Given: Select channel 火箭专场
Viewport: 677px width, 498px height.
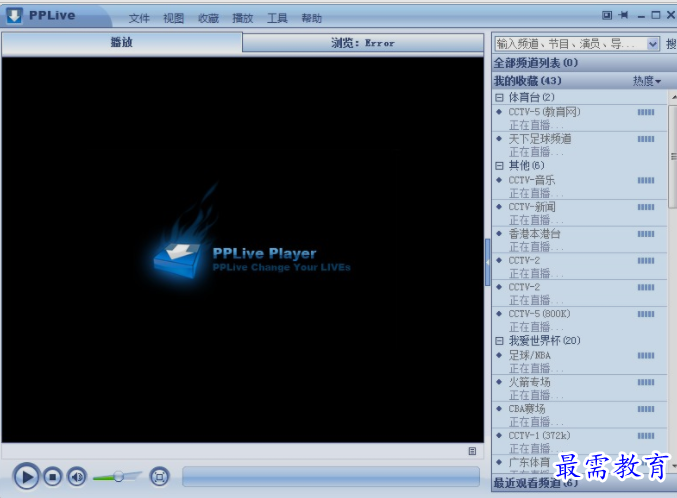Looking at the screenshot, I should 529,382.
